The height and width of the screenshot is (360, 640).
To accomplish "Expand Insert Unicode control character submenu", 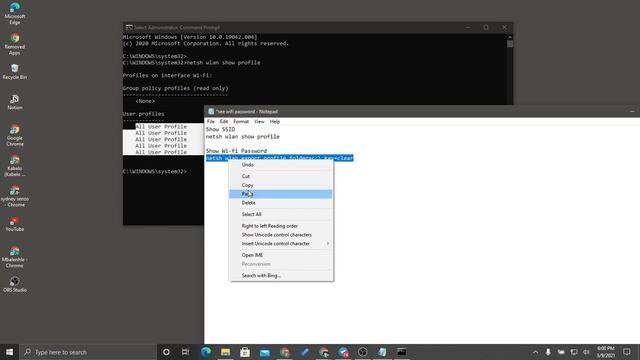I will pyautogui.click(x=281, y=244).
